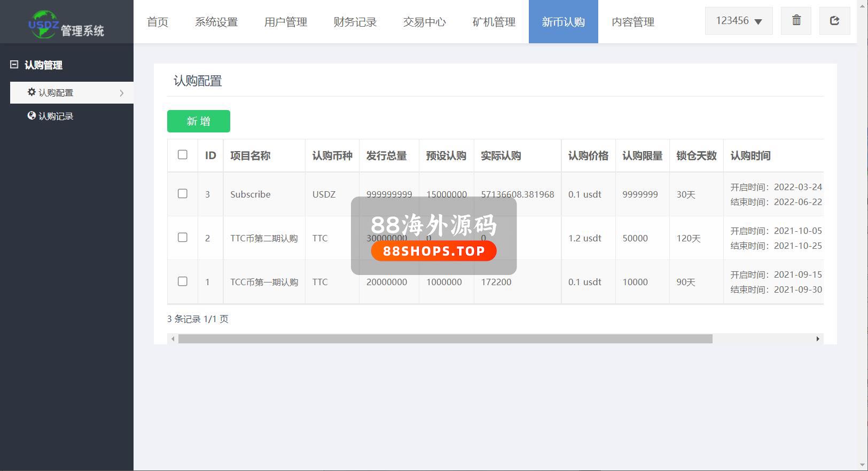Screen dimensions: 868x471
Task: Select checkbox for TTC币第二期认购 row
Action: point(182,238)
